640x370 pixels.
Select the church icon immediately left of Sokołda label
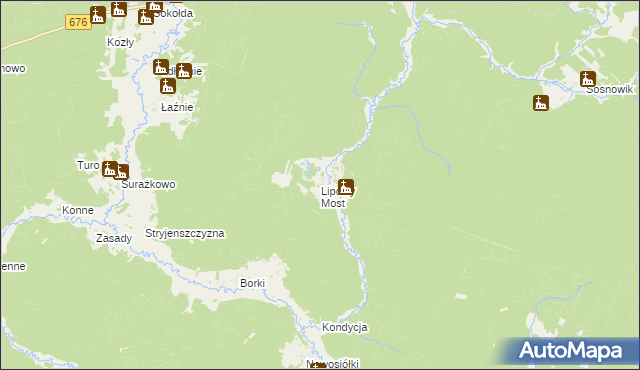pyautogui.click(x=146, y=17)
